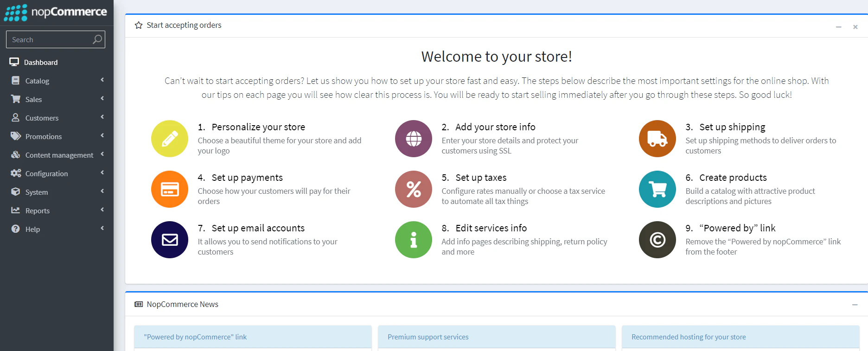Open Set up taxes step
The width and height of the screenshot is (868, 351).
481,178
